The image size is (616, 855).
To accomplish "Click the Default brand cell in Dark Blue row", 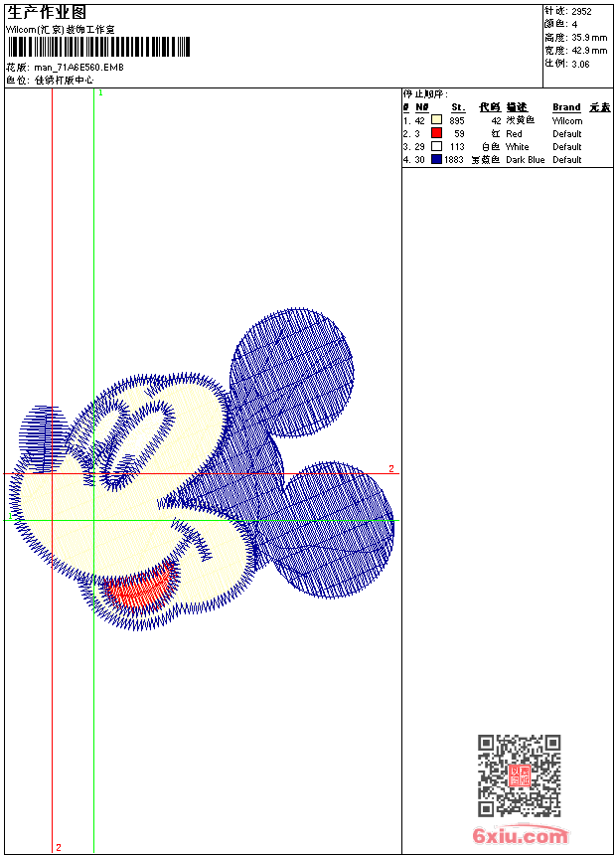I will click(x=567, y=160).
